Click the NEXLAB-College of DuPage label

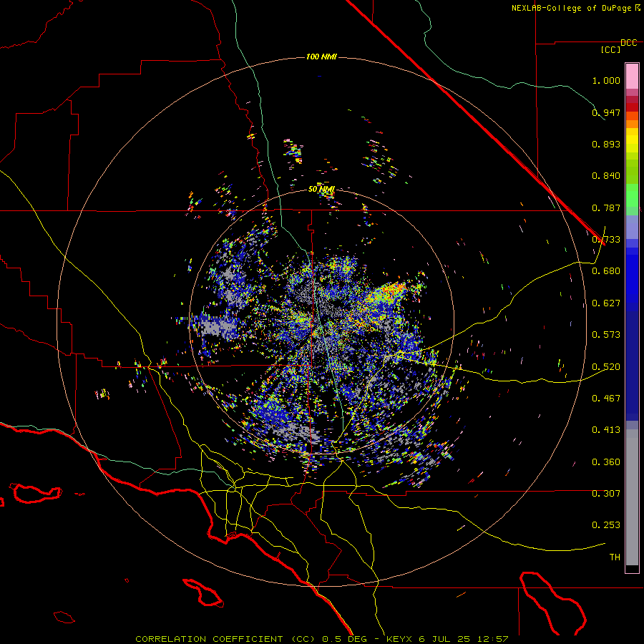click(576, 8)
